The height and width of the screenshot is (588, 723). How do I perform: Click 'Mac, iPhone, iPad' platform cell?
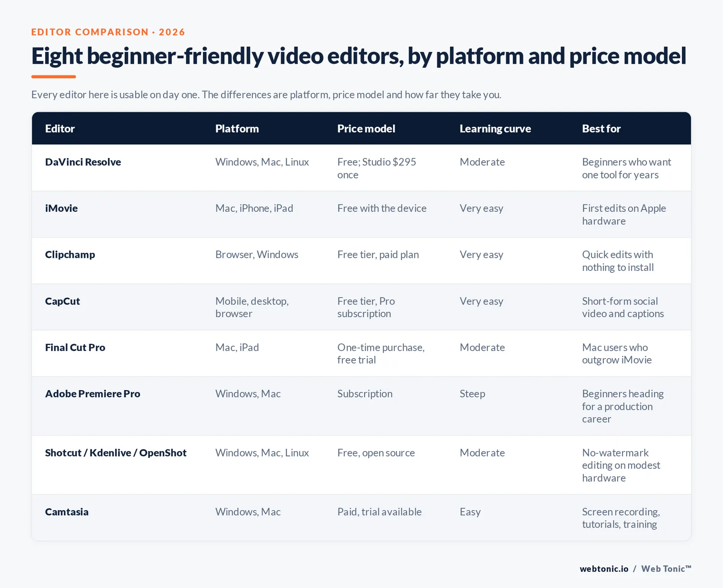pyautogui.click(x=254, y=208)
